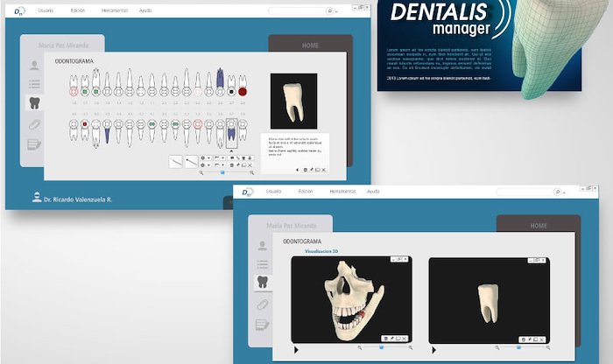The height and width of the screenshot is (364, 613).
Task: Select the curved line drawing tool
Action: 175,162
